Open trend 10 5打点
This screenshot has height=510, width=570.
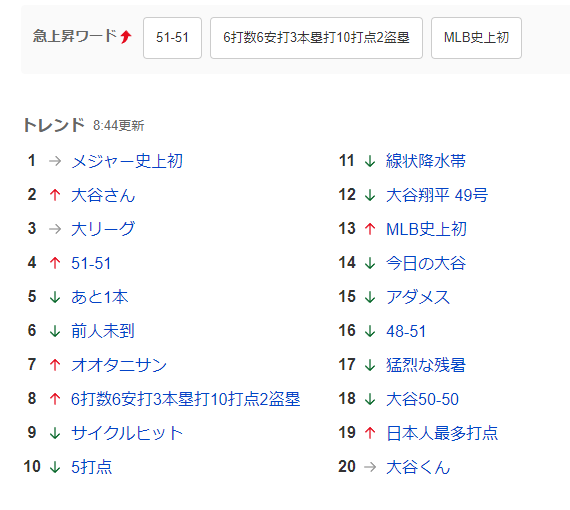91,467
